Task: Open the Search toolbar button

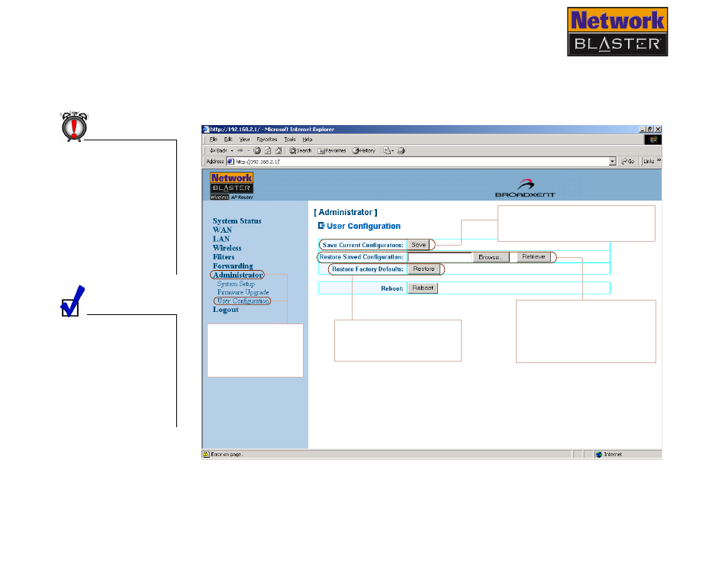Action: tap(301, 151)
